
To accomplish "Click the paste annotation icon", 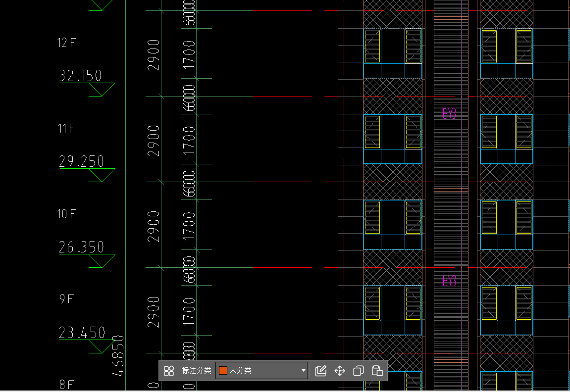I will click(377, 371).
